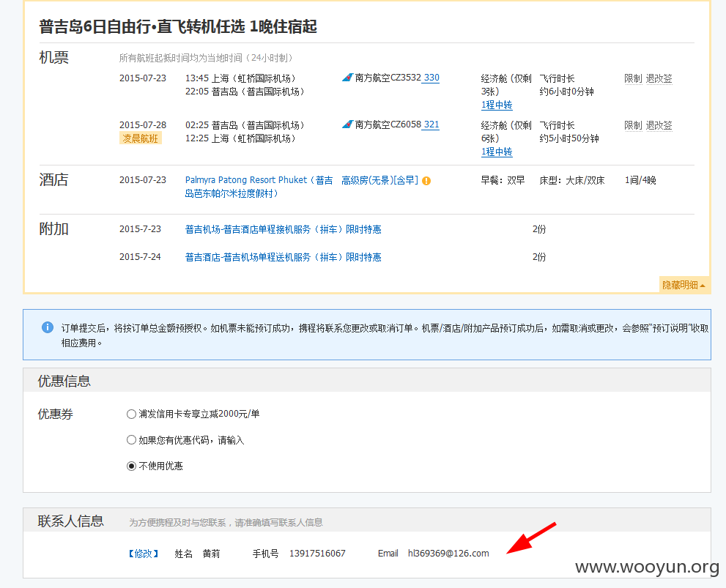Open 1程中转 link for the 07-23 flight
Image resolution: width=726 pixels, height=588 pixels.
click(x=497, y=105)
